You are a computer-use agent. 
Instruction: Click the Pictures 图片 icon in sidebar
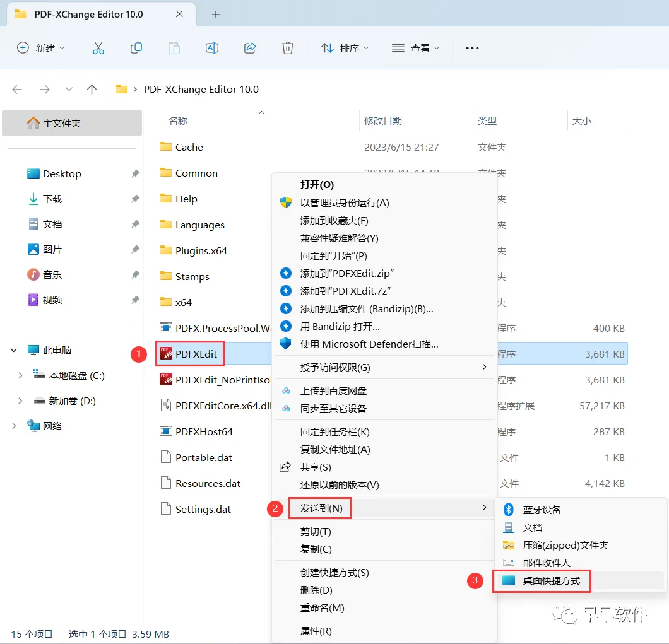click(33, 249)
